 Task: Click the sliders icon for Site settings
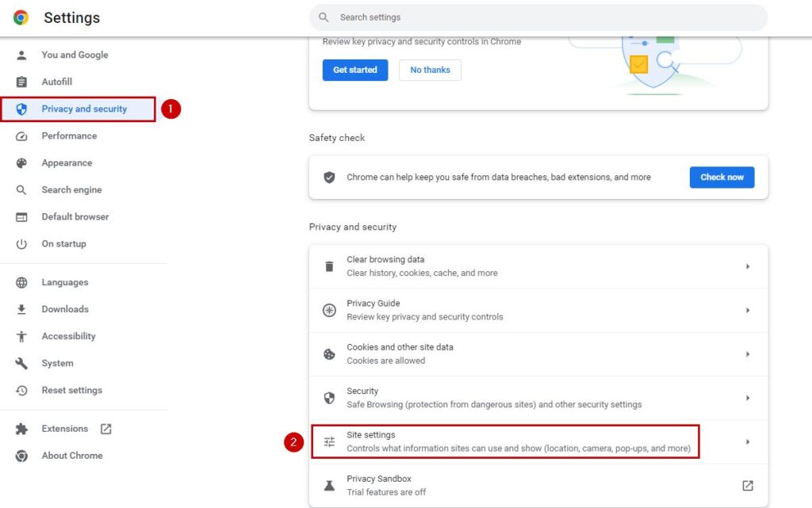click(x=329, y=441)
